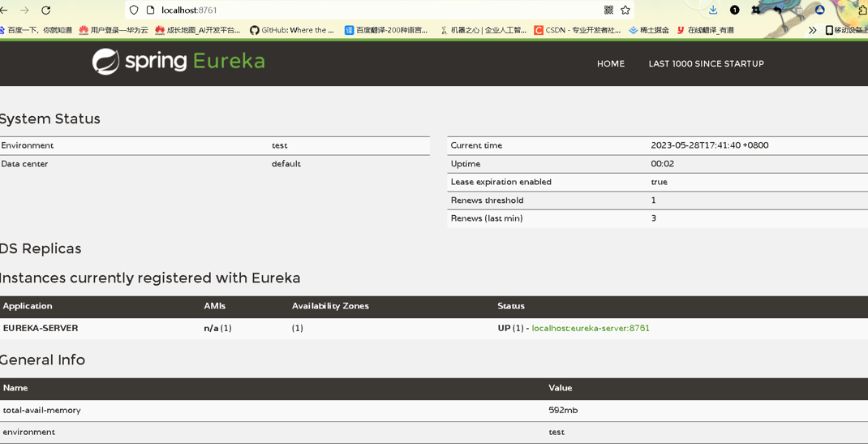Click the Renews threshold label
This screenshot has height=444, width=868.
[488, 200]
